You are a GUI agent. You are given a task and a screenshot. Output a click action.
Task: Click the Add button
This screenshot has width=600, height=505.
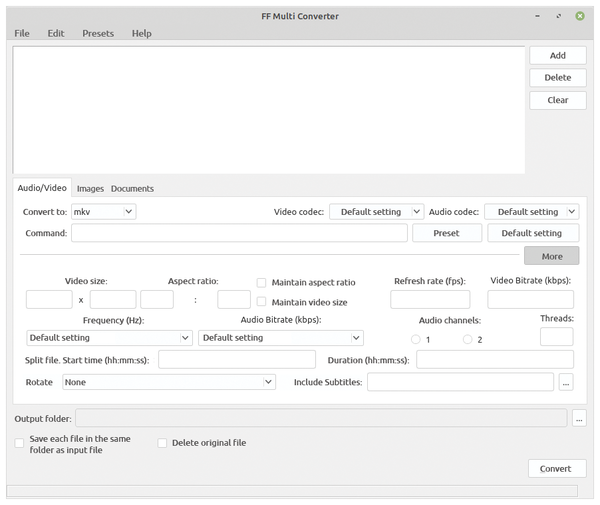click(558, 55)
